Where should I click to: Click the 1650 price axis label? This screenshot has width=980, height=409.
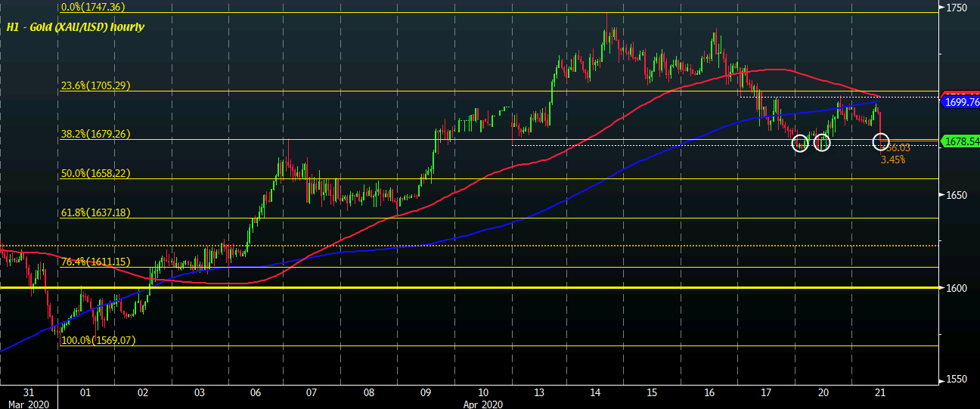tap(955, 195)
